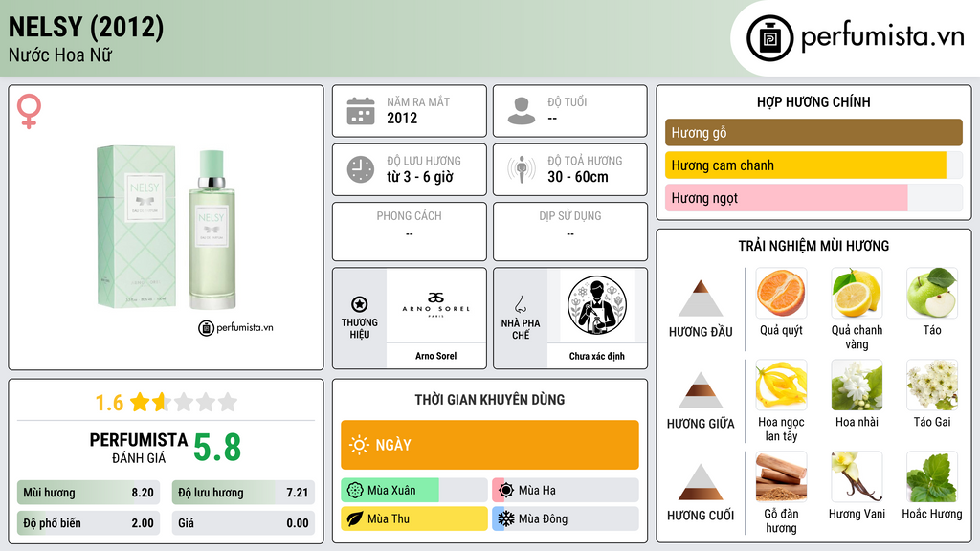Image resolution: width=980 pixels, height=551 pixels.
Task: Click the Mùi hương 8.20 score bar
Action: pyautogui.click(x=88, y=493)
